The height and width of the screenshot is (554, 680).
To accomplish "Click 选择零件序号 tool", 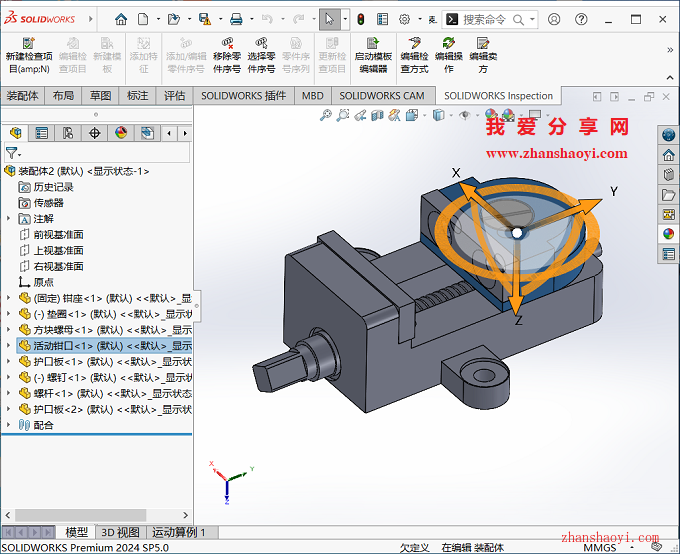I will point(262,56).
